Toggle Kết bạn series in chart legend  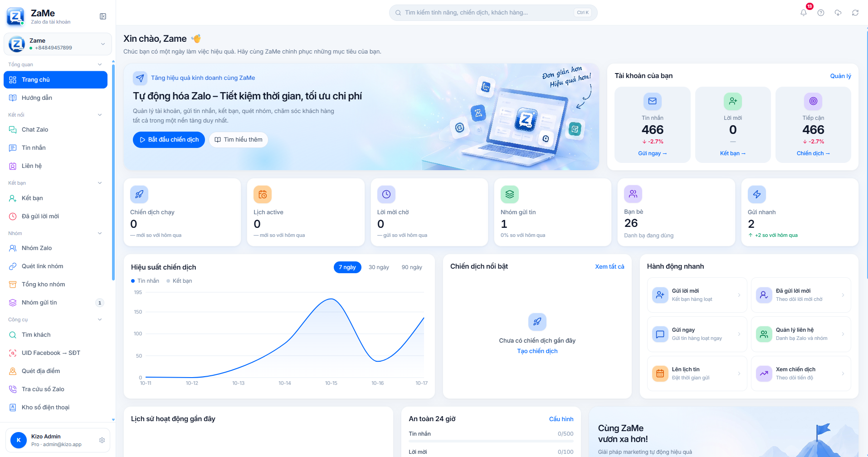[179, 281]
